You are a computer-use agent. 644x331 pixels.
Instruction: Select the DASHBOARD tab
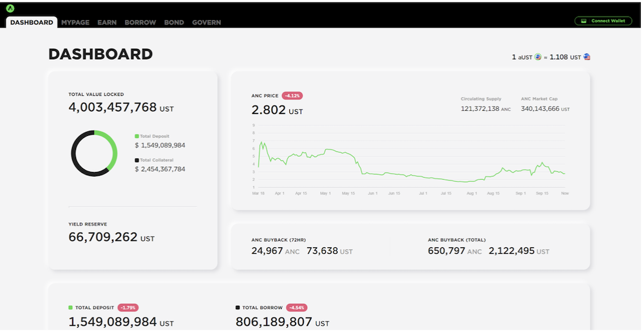32,22
